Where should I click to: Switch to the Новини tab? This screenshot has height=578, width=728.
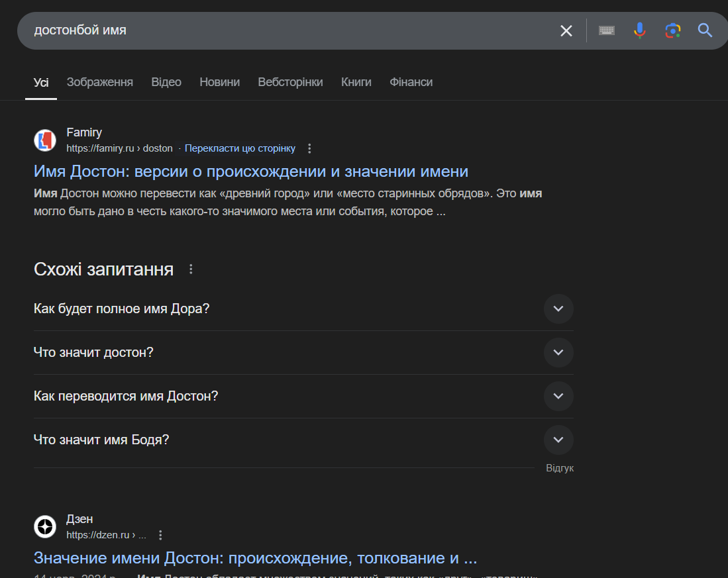pyautogui.click(x=219, y=82)
